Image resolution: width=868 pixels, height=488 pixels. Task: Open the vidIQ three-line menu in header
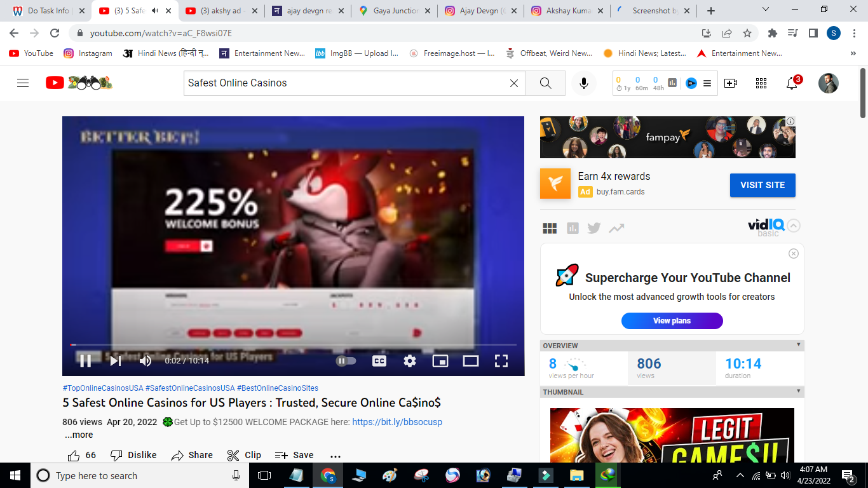click(707, 83)
